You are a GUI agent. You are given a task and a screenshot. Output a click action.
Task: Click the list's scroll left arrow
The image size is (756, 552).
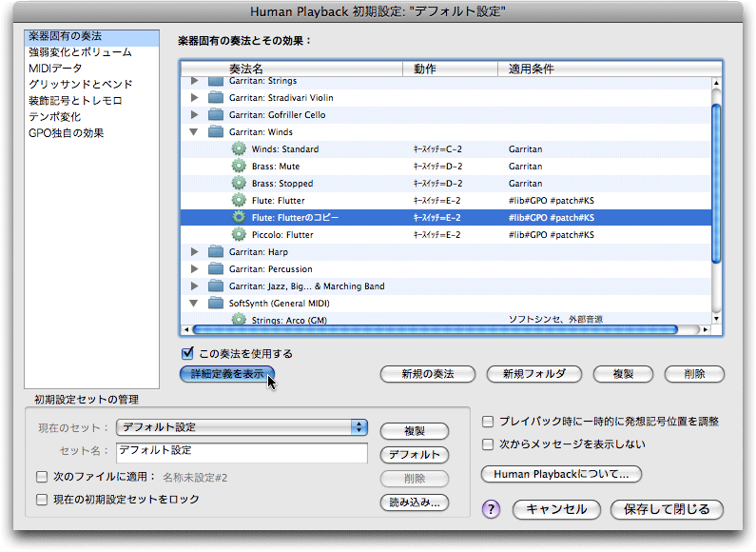coord(186,329)
